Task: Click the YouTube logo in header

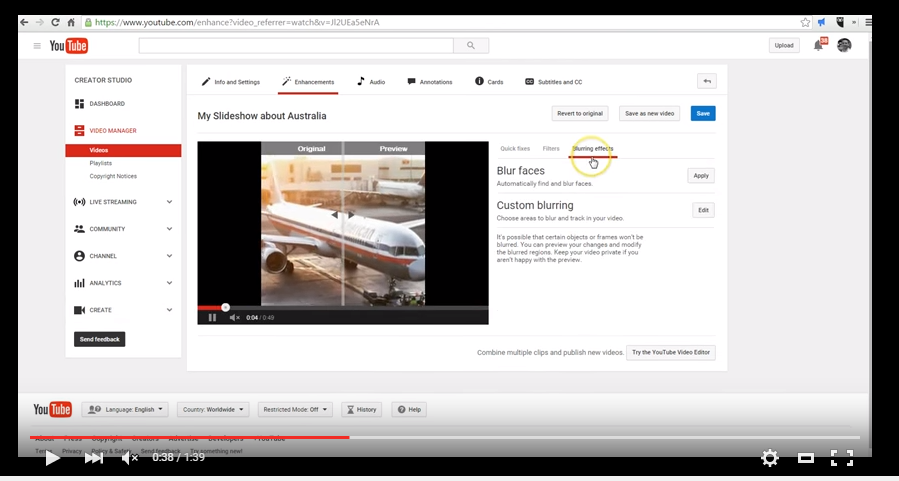Action: coord(69,46)
